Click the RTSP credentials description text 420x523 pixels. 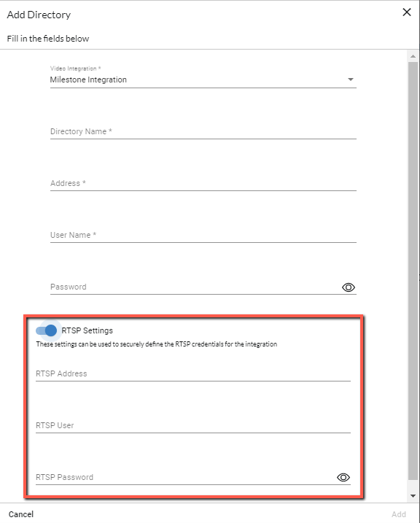(x=156, y=344)
